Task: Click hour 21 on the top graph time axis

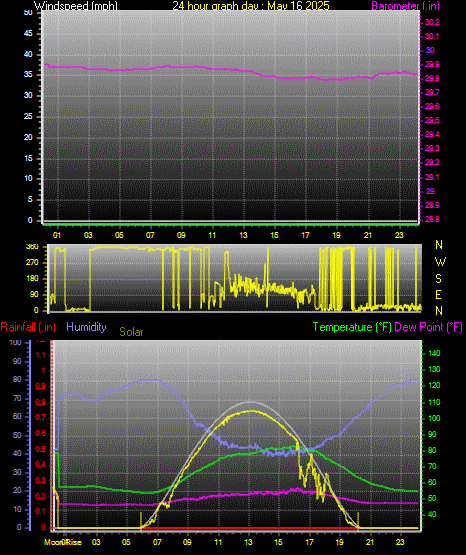Action: [368, 235]
